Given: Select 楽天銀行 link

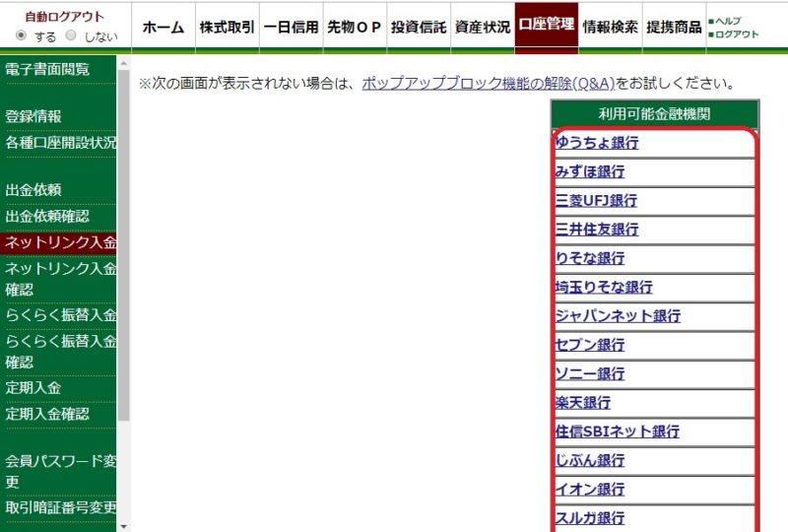Looking at the screenshot, I should click(x=583, y=403).
